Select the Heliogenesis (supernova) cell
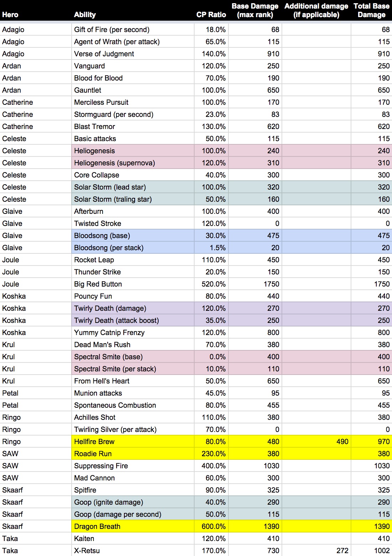 tap(133, 163)
